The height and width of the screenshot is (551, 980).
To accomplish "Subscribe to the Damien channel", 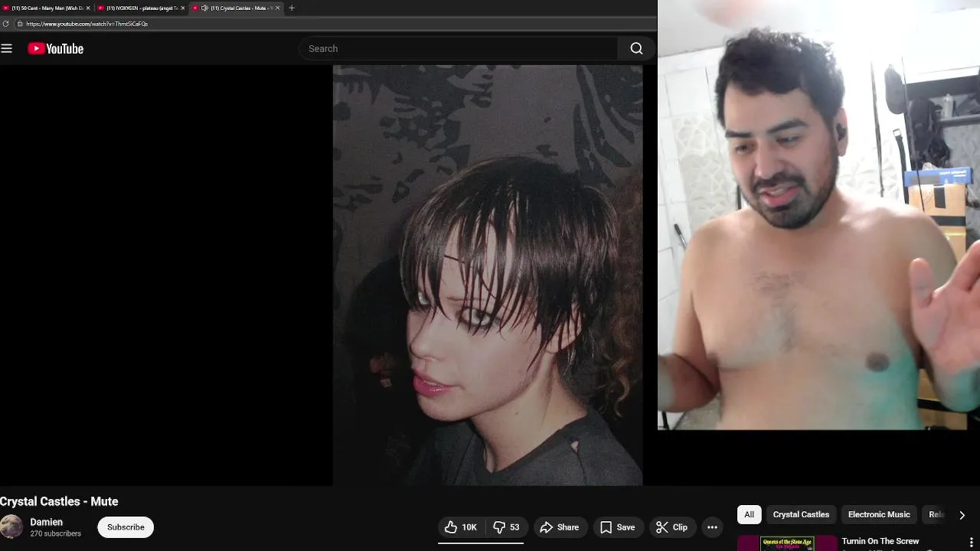I will point(126,527).
